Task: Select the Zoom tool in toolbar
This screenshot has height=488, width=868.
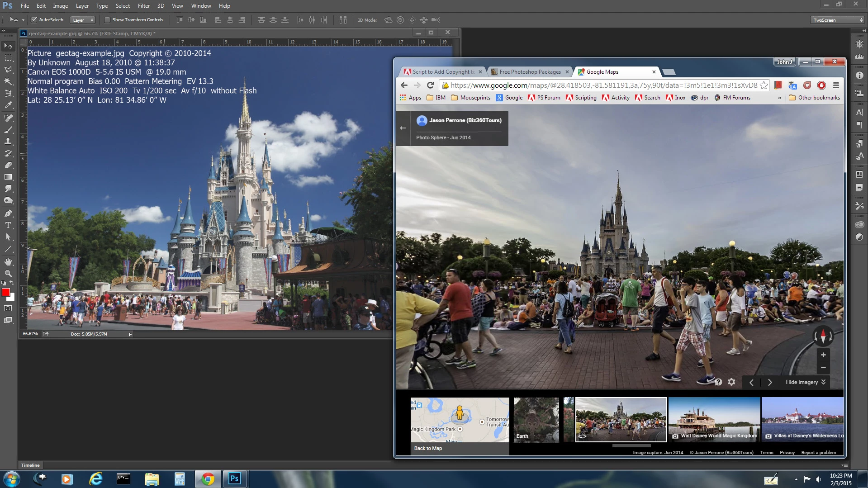Action: (x=8, y=274)
